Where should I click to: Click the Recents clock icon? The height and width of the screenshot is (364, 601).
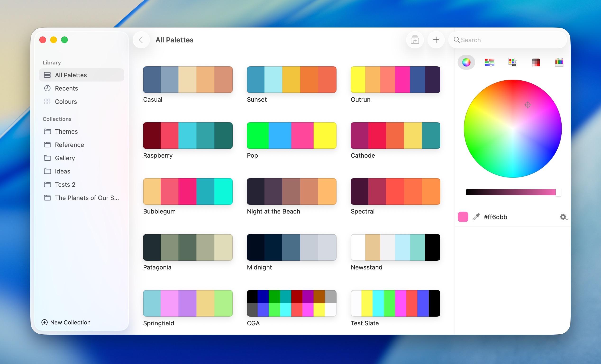47,88
